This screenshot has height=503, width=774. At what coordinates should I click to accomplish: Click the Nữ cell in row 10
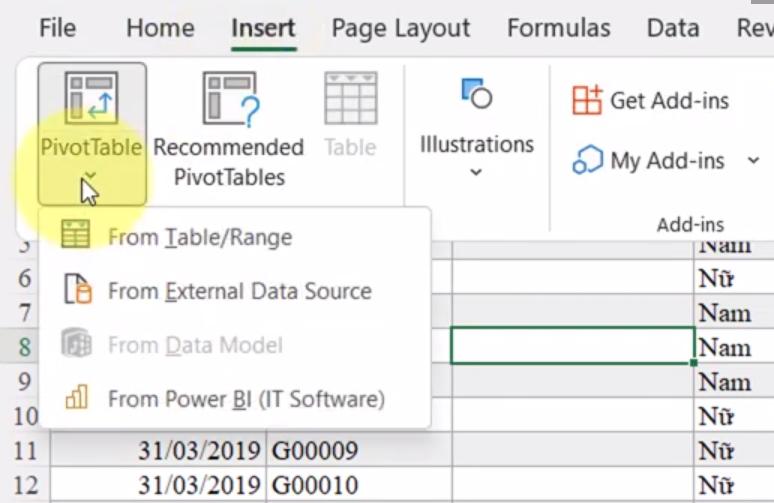click(x=734, y=416)
